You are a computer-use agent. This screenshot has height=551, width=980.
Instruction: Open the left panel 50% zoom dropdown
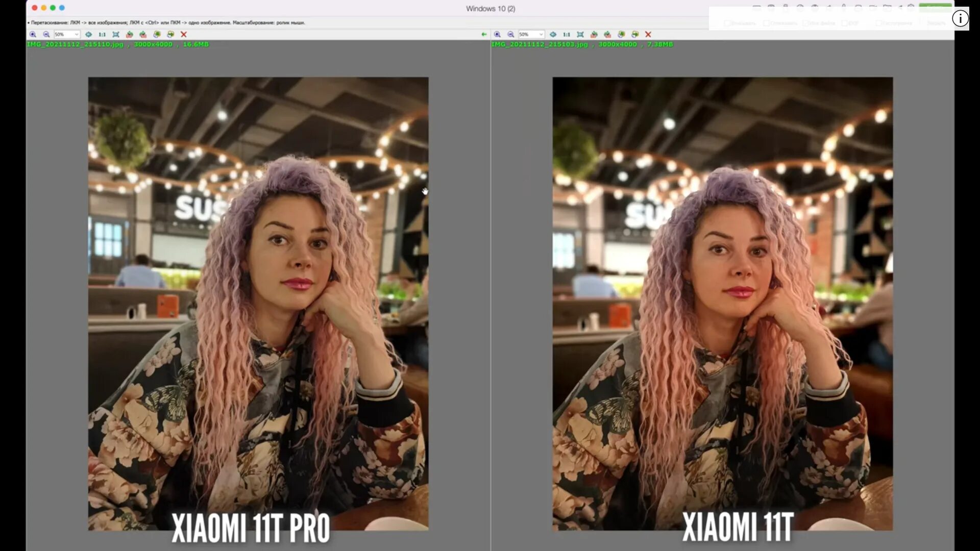tap(67, 34)
